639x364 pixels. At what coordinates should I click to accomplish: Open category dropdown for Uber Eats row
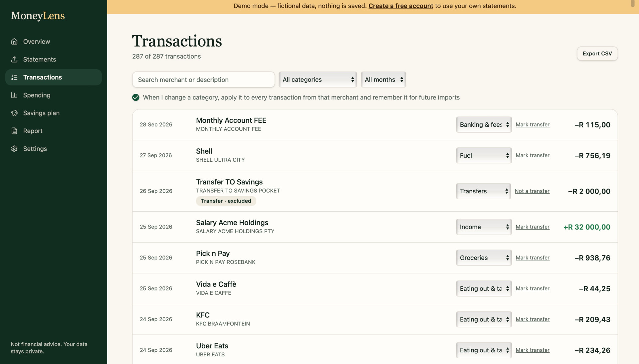click(x=484, y=350)
